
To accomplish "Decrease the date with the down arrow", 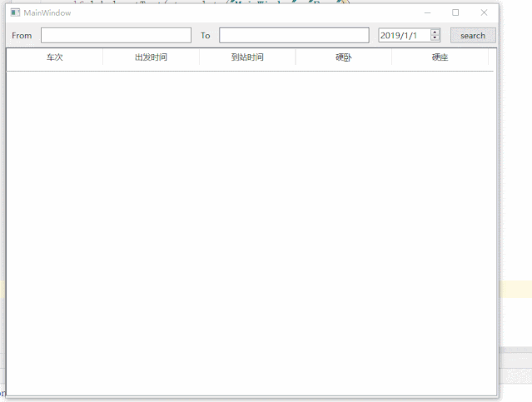I will tap(435, 38).
